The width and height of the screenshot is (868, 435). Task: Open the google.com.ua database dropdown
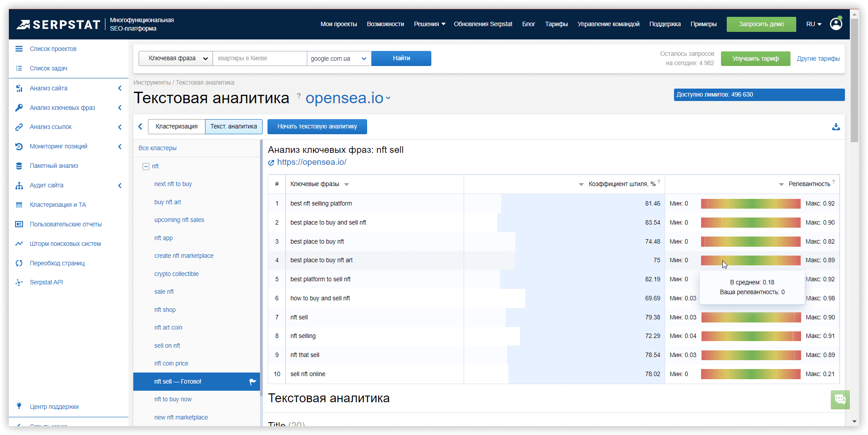(339, 58)
